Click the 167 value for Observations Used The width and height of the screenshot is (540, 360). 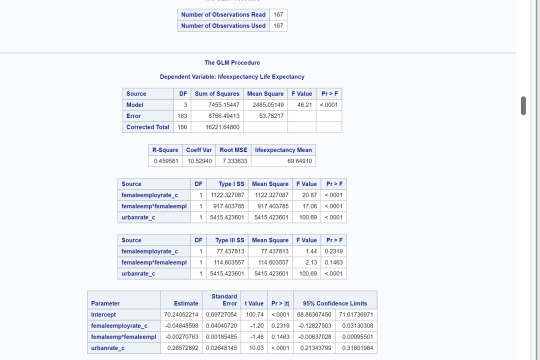(278, 26)
